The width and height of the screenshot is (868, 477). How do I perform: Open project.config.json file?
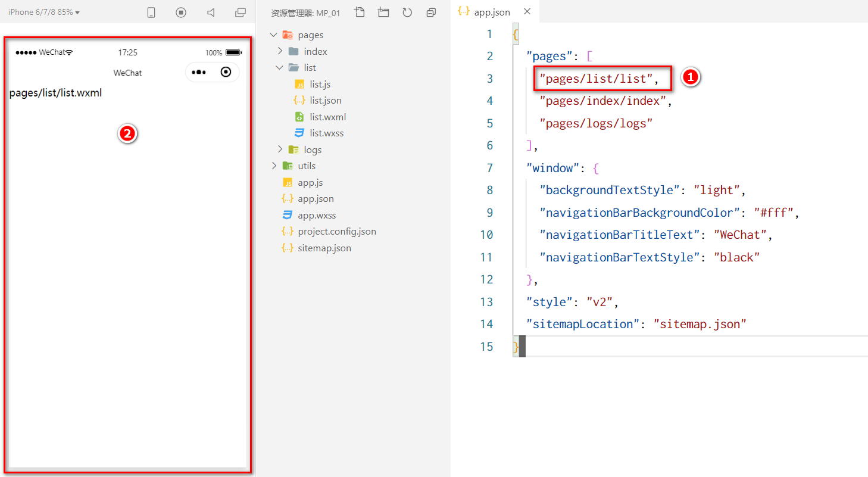pos(337,231)
